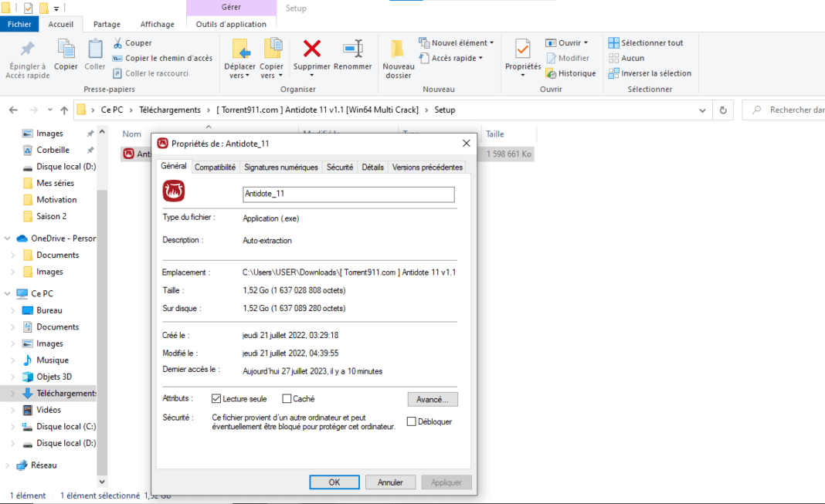Click the Renommer icon in ribbon
Screen dimensions: 825x504
(353, 49)
